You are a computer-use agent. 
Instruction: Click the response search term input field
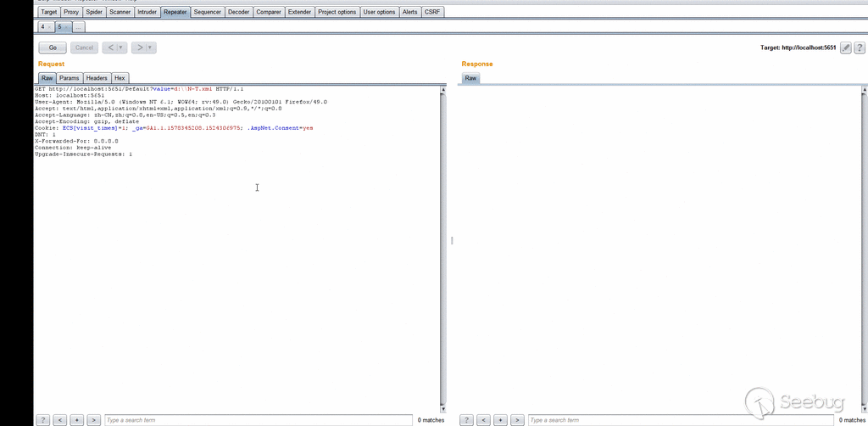(681, 420)
